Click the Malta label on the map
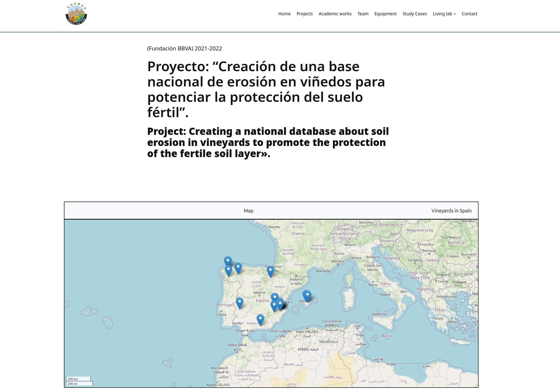Image resolution: width=560 pixels, height=392 pixels. coord(386,336)
